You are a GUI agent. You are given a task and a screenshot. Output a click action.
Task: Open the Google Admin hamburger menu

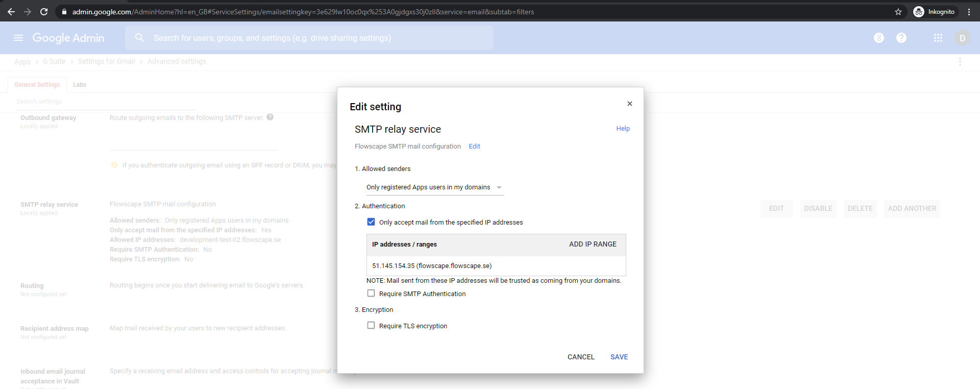click(18, 38)
